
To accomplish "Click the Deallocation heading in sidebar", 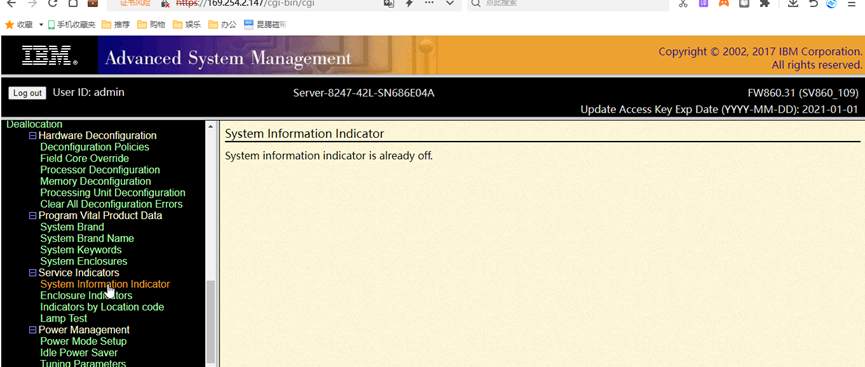I will pyautogui.click(x=34, y=125).
